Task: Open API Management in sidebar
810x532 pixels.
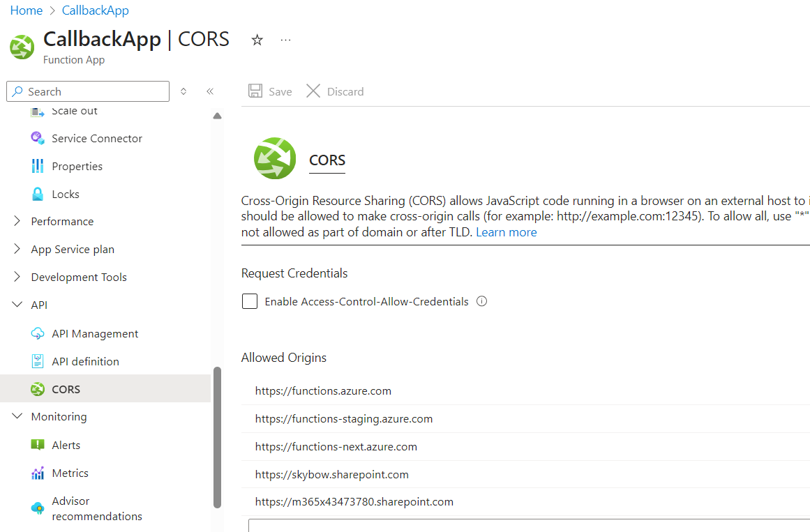Action: coord(95,333)
